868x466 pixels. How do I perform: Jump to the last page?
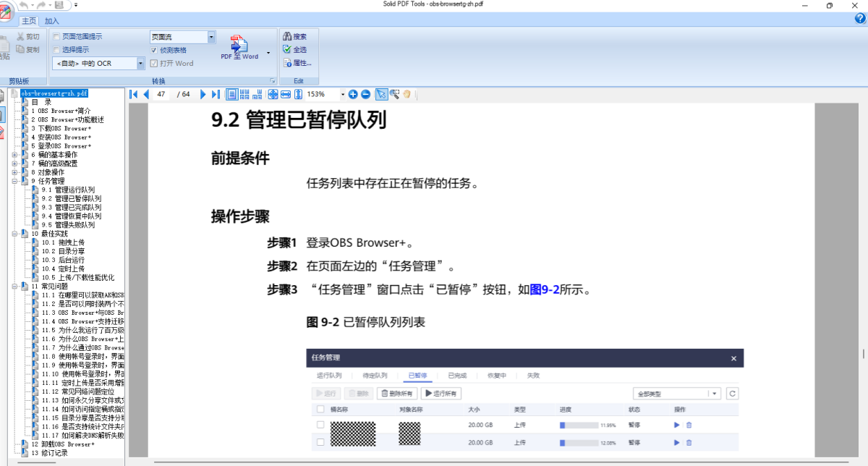tap(215, 94)
